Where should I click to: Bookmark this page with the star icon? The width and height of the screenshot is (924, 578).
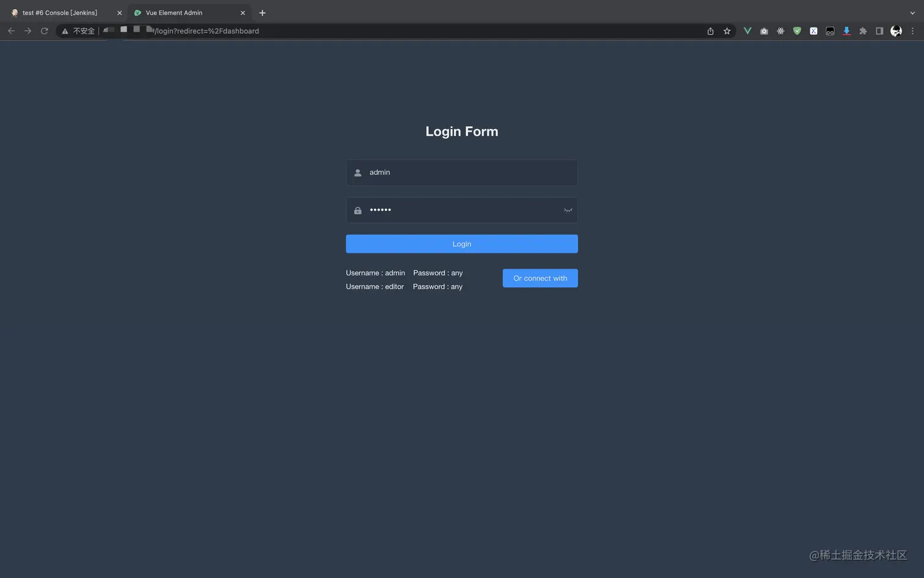(727, 31)
